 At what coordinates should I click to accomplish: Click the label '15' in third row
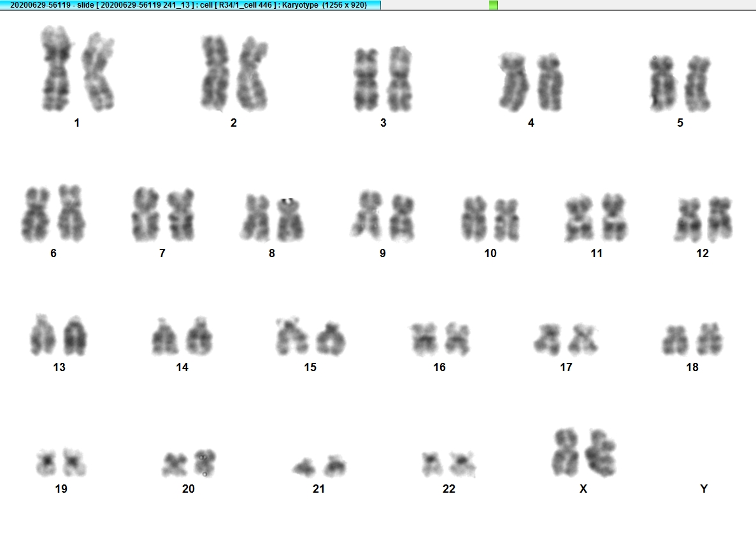(310, 368)
